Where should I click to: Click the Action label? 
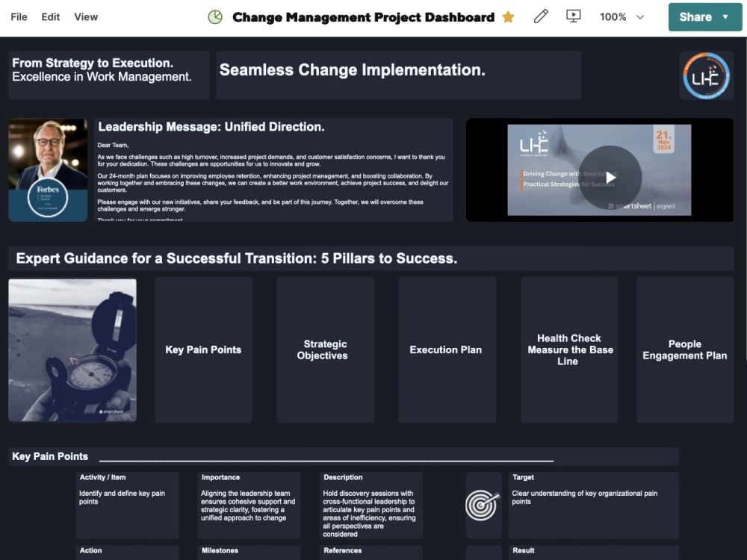tap(90, 550)
